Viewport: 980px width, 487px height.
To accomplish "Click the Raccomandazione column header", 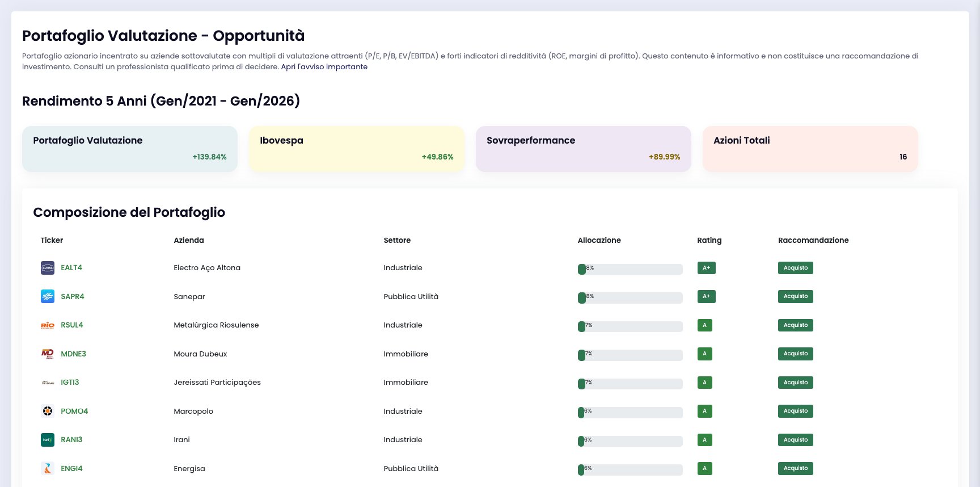I will (813, 240).
